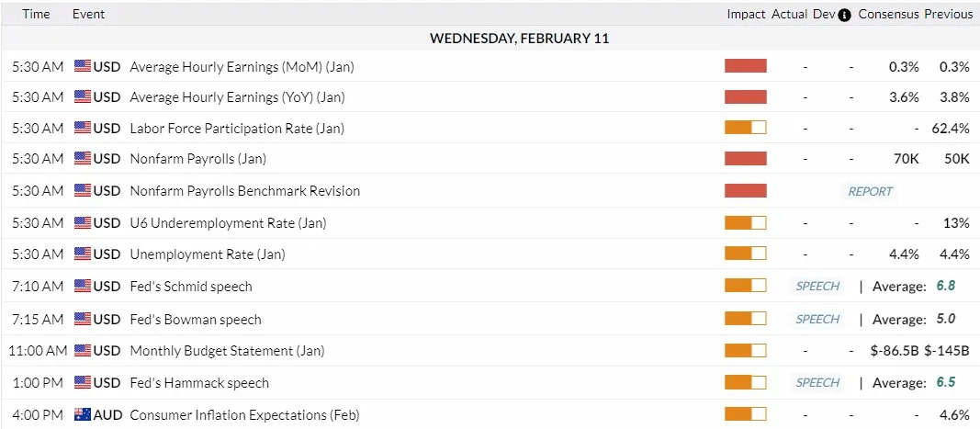The height and width of the screenshot is (429, 980).
Task: Open the SPEECH badge for Fed's Hammack
Action: 817,382
